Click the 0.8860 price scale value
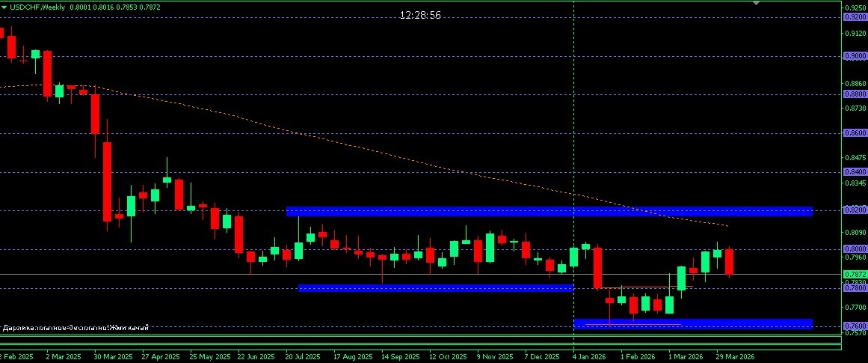The width and height of the screenshot is (868, 363). 855,83
